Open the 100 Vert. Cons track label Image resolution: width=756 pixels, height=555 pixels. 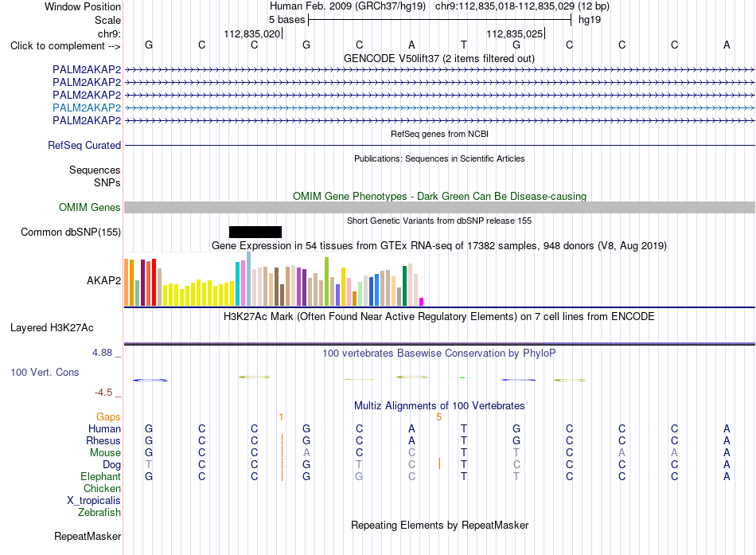pyautogui.click(x=45, y=372)
